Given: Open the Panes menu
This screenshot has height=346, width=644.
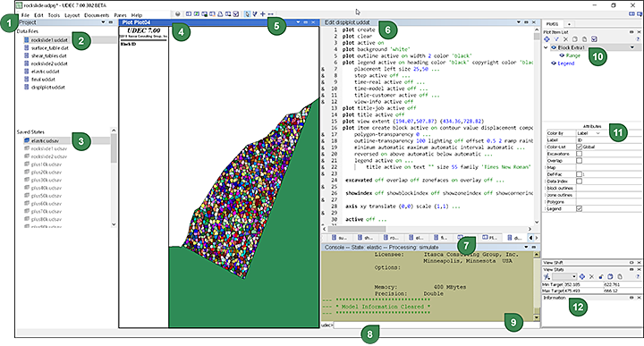Looking at the screenshot, I should 121,15.
